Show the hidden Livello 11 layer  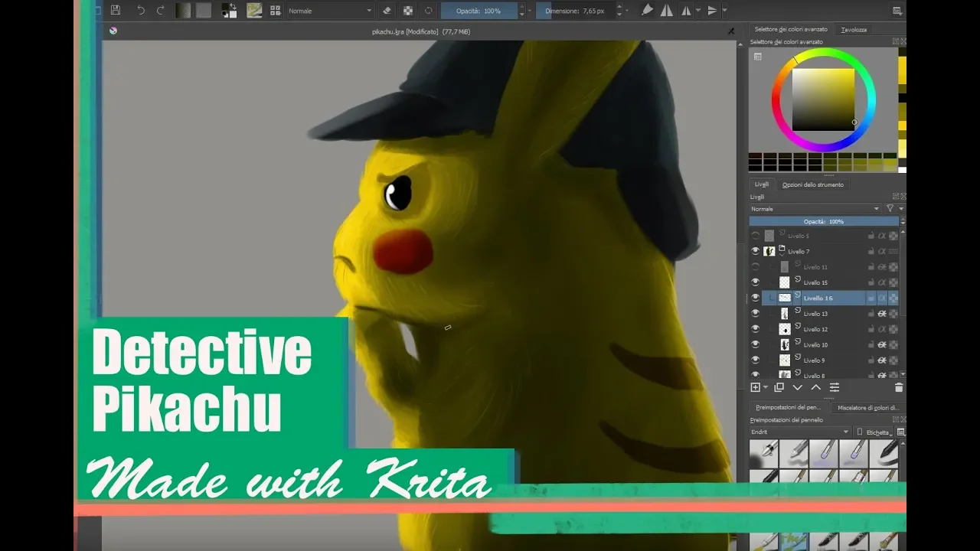[756, 267]
